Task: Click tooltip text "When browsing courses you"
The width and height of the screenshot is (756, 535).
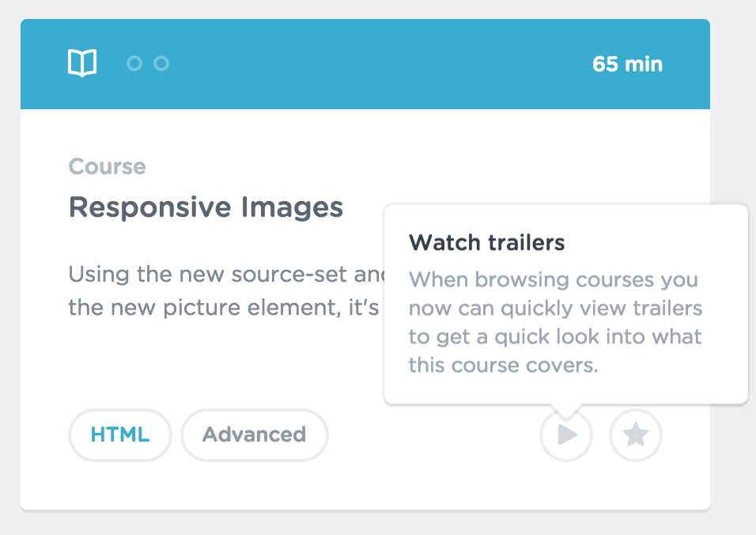Action: tap(554, 280)
